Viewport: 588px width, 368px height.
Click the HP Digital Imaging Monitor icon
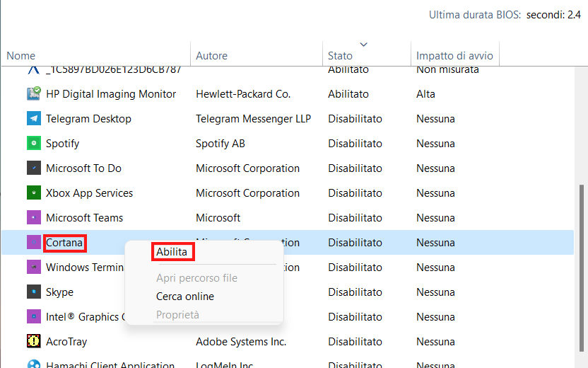point(33,93)
